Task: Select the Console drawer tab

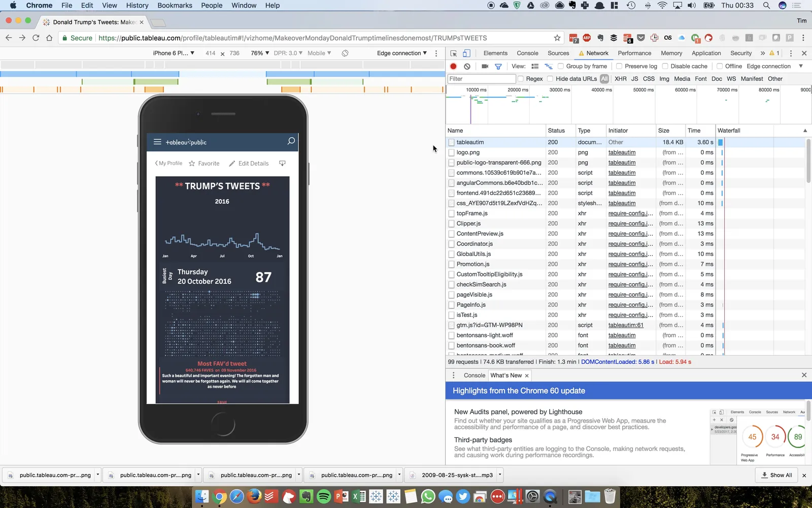Action: 475,375
